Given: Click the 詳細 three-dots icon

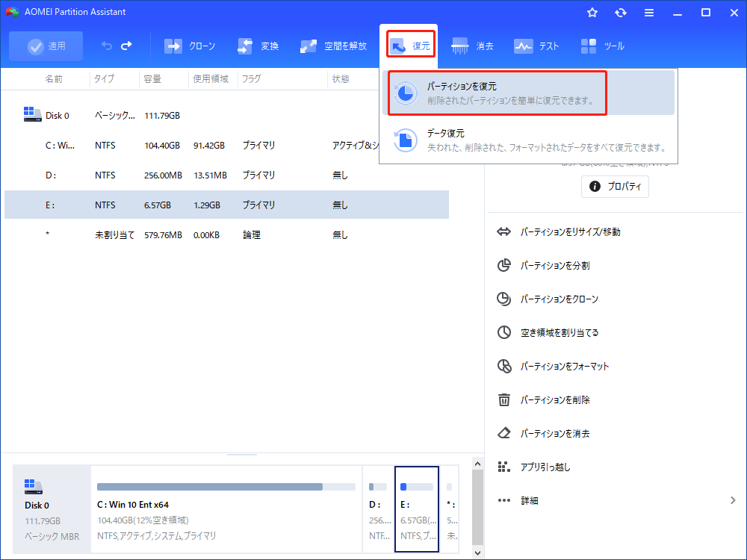Looking at the screenshot, I should [x=504, y=500].
